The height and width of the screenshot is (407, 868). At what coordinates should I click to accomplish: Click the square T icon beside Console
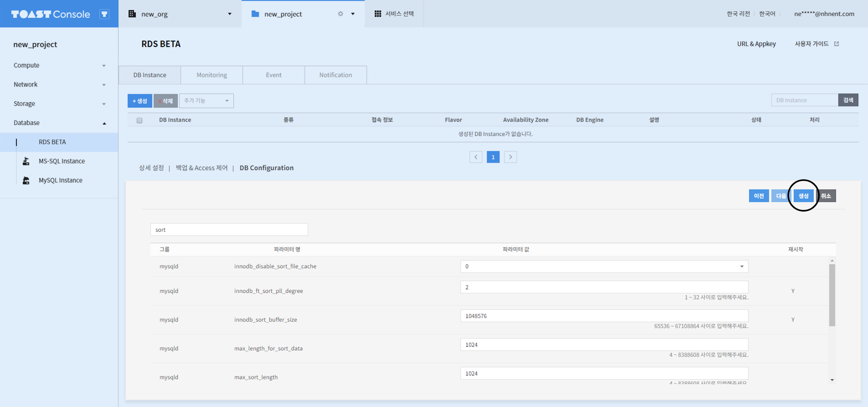104,14
